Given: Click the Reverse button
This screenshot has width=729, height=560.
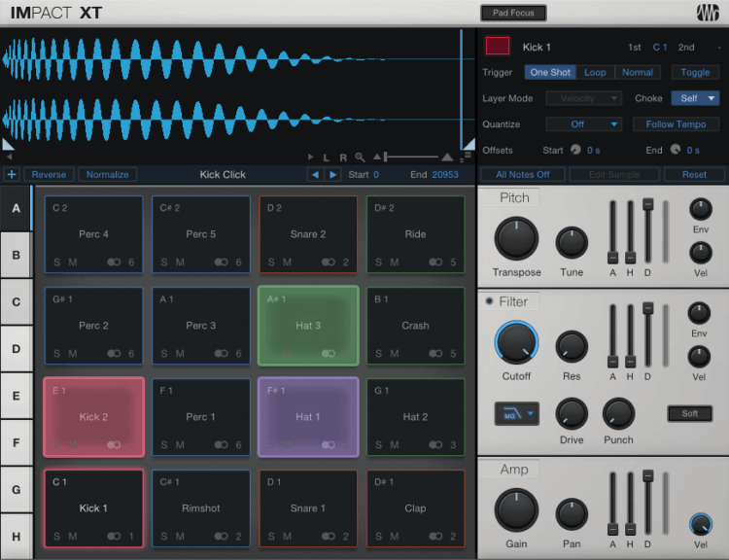Looking at the screenshot, I should (x=49, y=174).
